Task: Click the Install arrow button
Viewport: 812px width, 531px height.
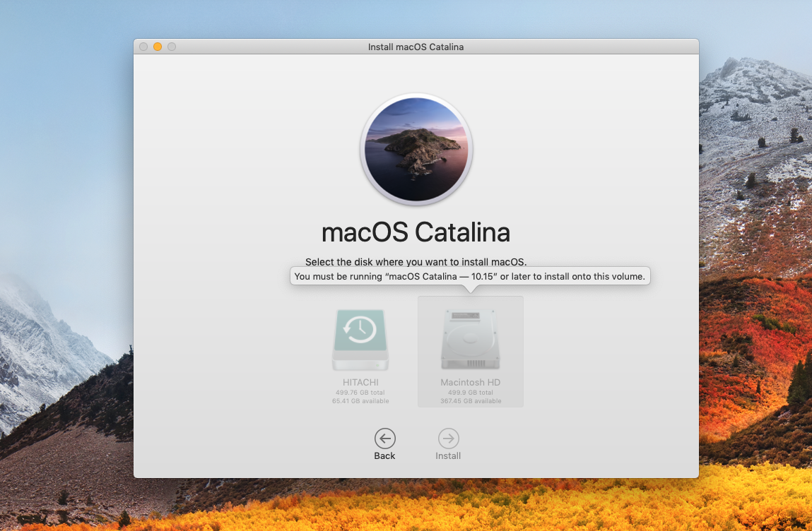Action: click(449, 438)
